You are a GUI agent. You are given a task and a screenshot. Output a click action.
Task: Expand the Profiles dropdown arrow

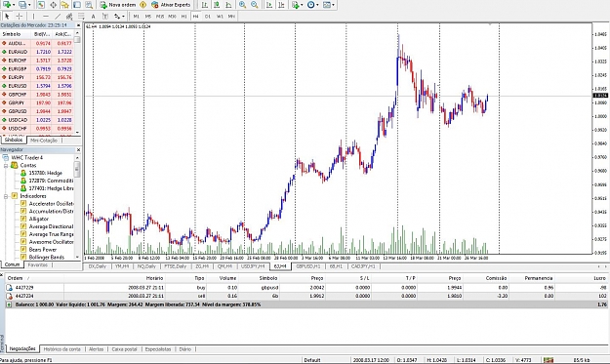[29, 5]
